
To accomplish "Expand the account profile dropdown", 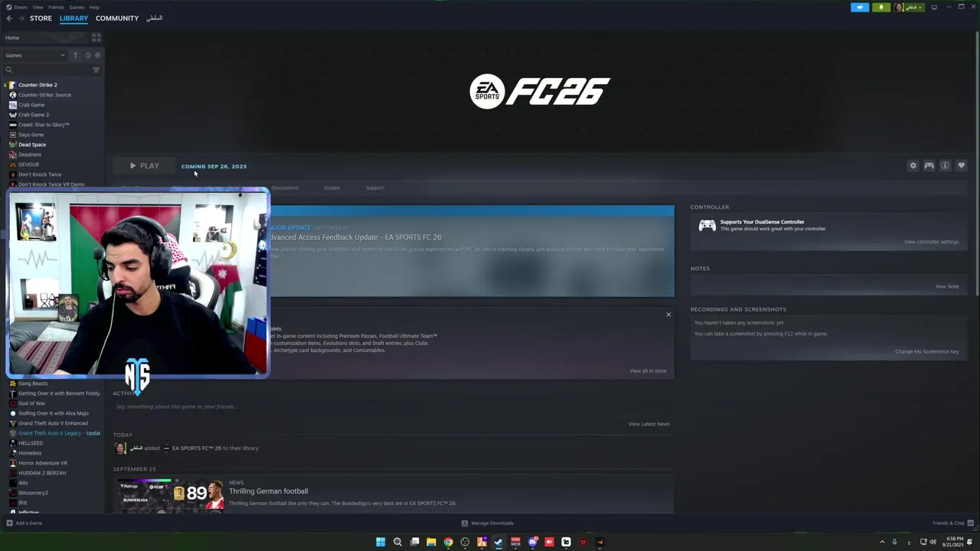I will pos(909,7).
